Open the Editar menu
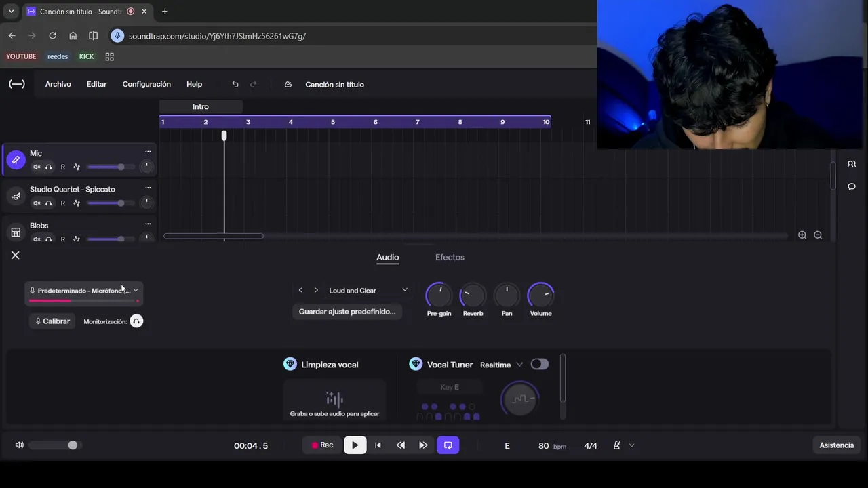Viewport: 868px width, 488px height. (x=97, y=84)
